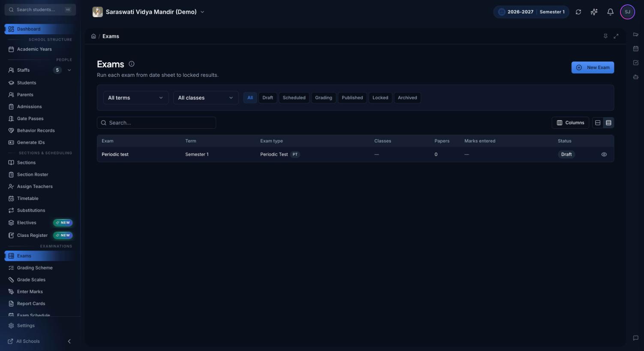644x351 pixels.
Task: Click the exams Search field
Action: pos(156,123)
